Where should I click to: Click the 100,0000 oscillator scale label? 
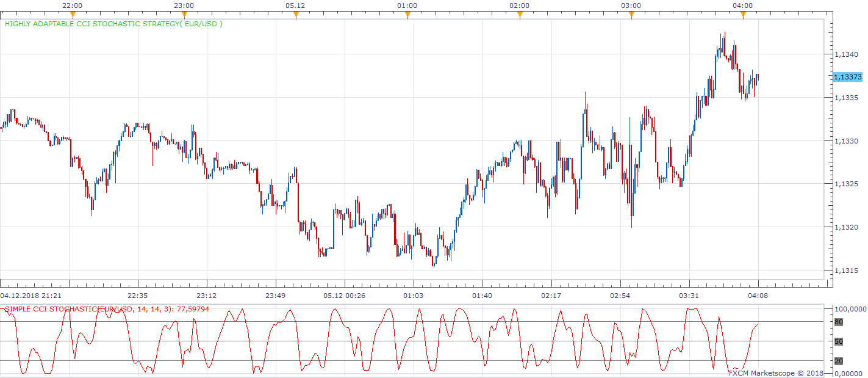pyautogui.click(x=850, y=309)
